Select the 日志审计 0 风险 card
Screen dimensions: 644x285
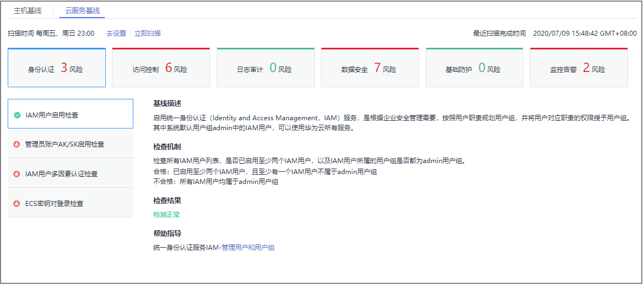click(265, 68)
